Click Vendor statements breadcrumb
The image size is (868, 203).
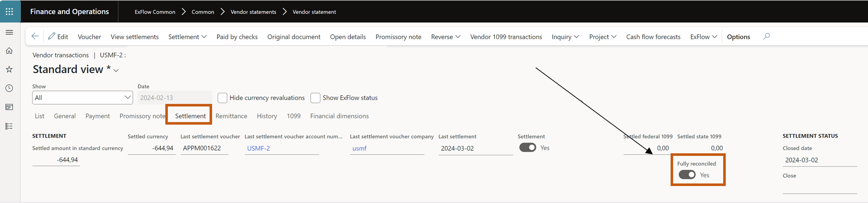pos(253,12)
